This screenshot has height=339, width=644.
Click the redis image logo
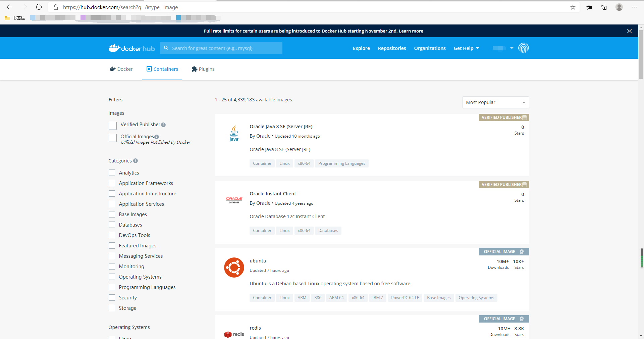point(234,334)
